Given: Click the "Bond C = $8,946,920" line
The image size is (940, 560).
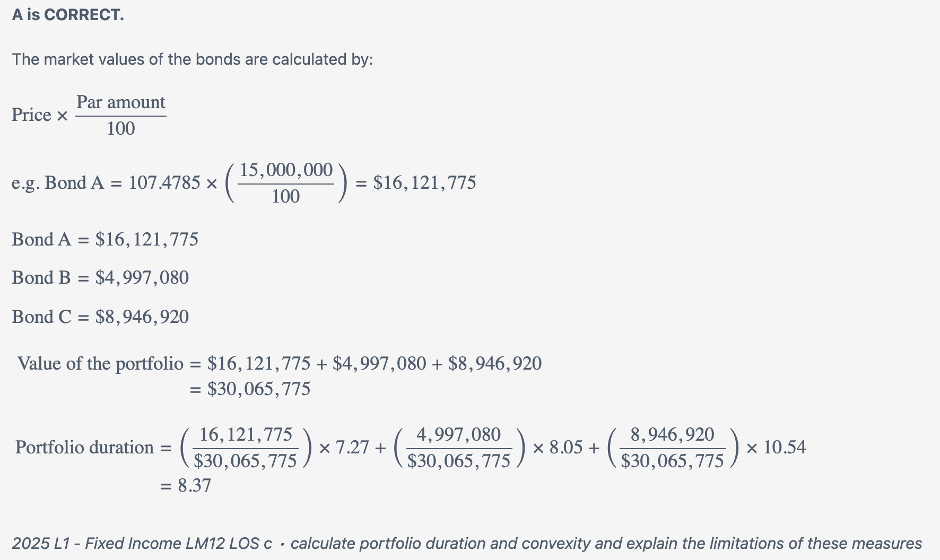Looking at the screenshot, I should click(100, 317).
